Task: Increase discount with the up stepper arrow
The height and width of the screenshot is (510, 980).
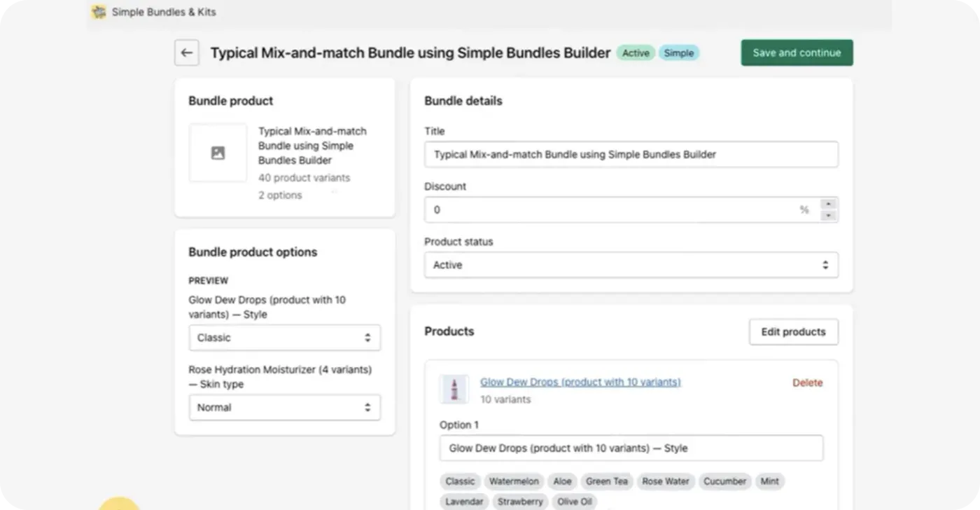Action: click(x=828, y=204)
